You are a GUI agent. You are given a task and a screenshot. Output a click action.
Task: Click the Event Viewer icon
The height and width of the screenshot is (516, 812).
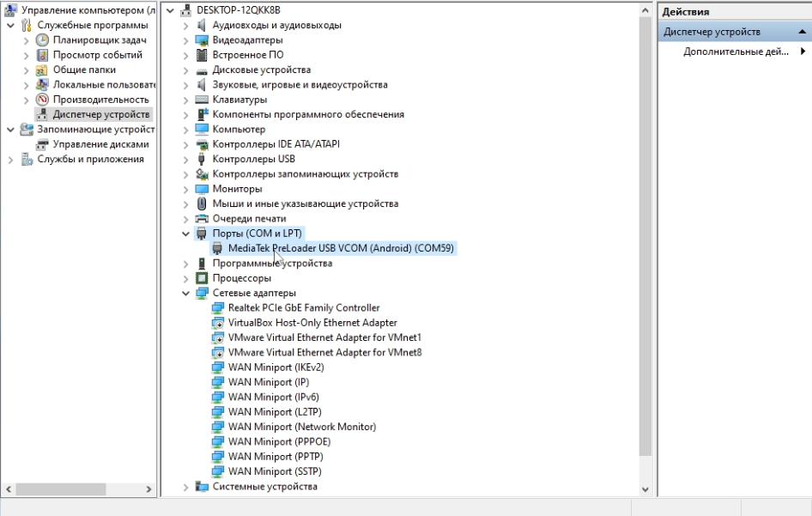point(42,55)
